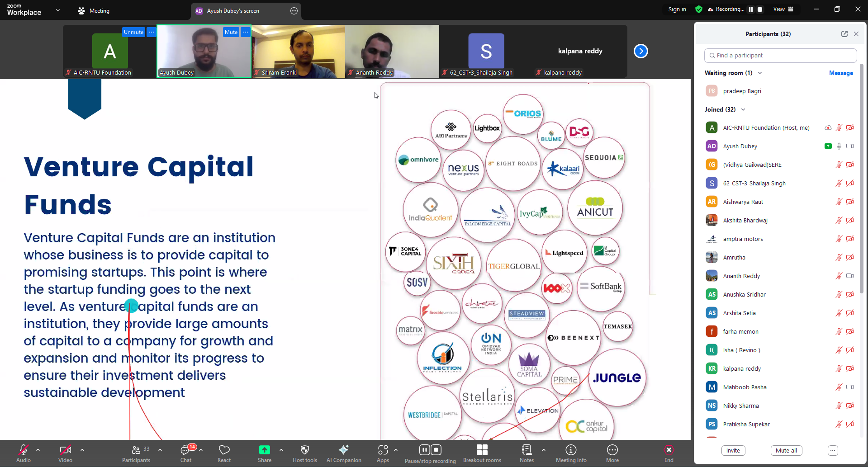Expand the participants options arrow
Viewport: 868px width, 467px height.
[x=160, y=450]
